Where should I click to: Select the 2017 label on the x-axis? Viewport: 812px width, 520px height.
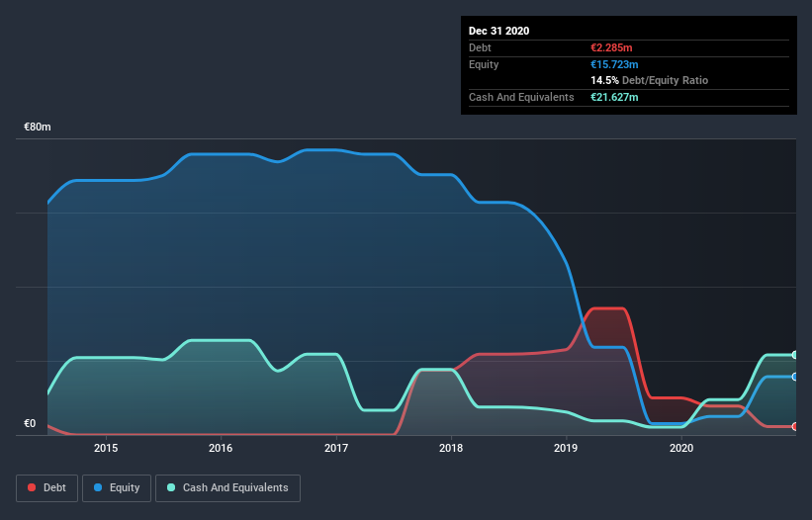(x=336, y=448)
